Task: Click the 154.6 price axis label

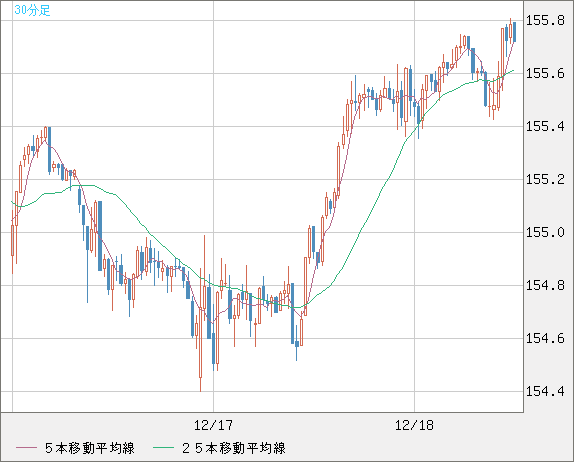Action: click(x=545, y=339)
